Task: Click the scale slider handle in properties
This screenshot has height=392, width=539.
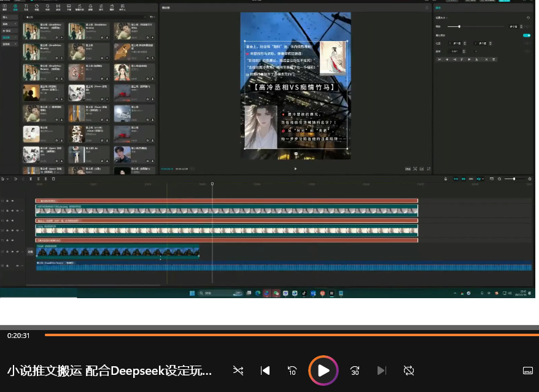Action: 459,26
